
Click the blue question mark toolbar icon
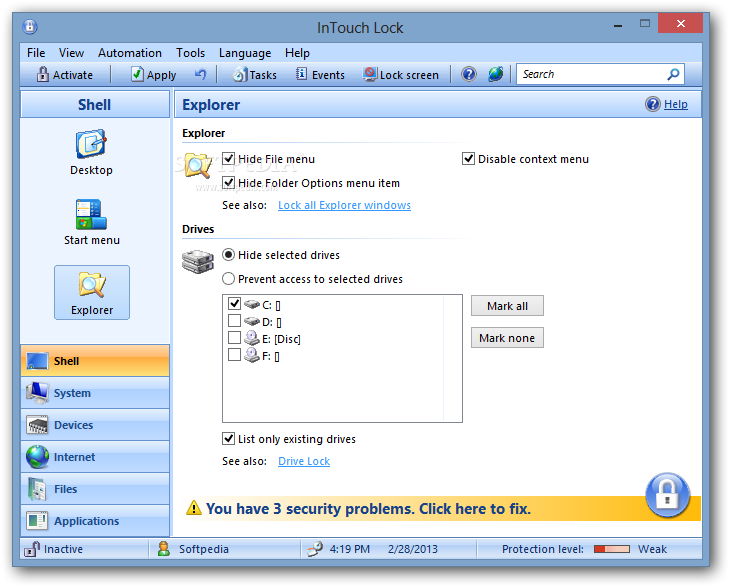click(469, 74)
